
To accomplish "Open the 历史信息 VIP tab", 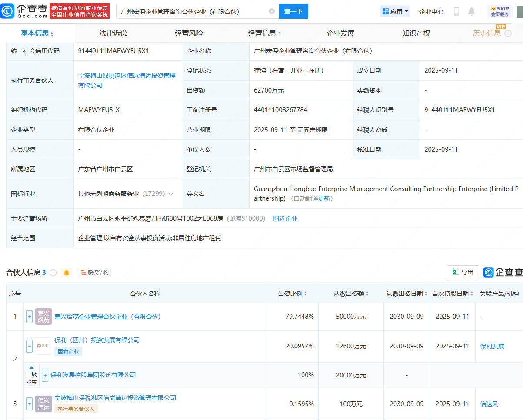I will click(x=487, y=33).
